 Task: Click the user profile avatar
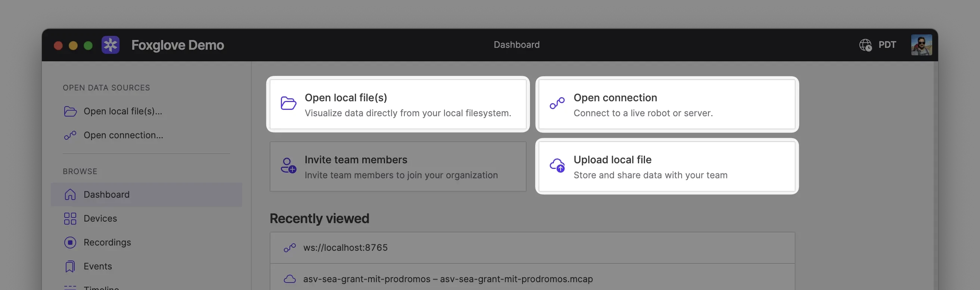tap(921, 45)
